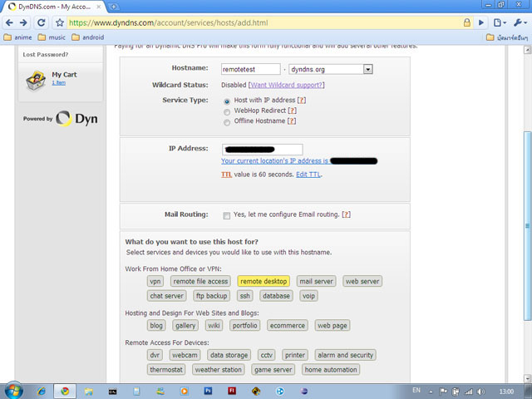
Task: Open Windows Explorer from the taskbar
Action: 89,392
